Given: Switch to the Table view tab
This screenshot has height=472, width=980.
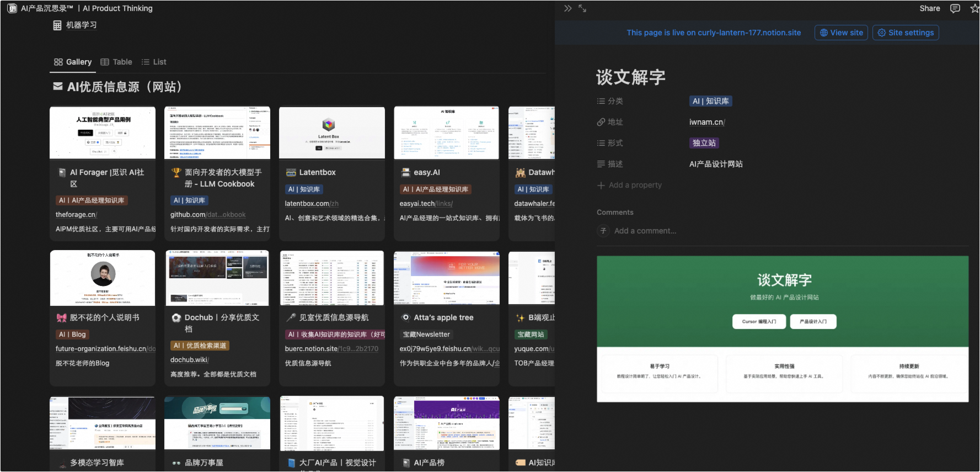Looking at the screenshot, I should click(116, 62).
